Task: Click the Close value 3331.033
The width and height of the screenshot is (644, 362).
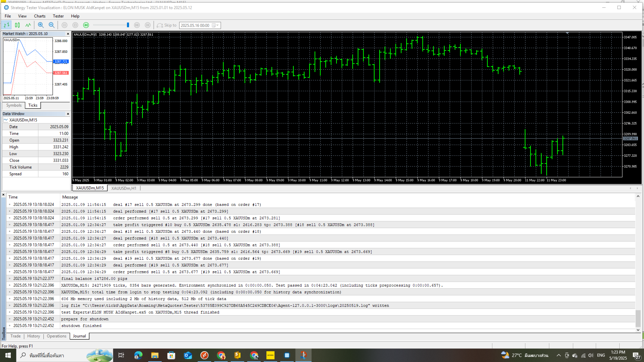Action: pyautogui.click(x=61, y=160)
